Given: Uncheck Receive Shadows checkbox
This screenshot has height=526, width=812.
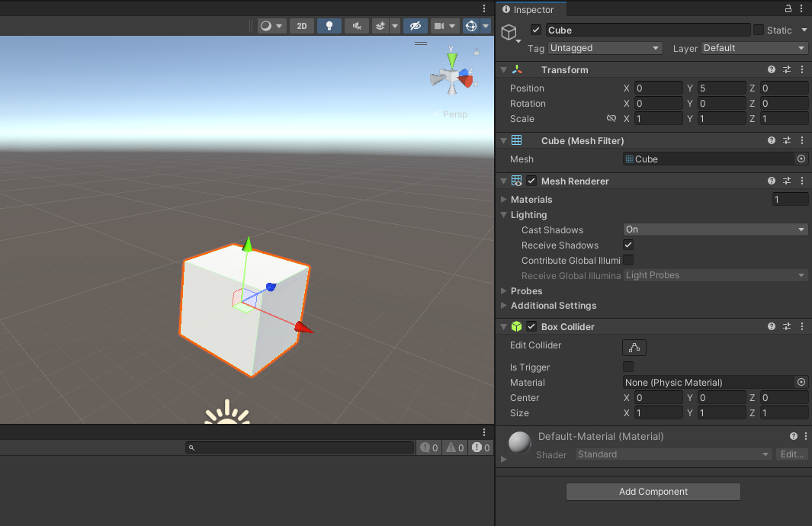Looking at the screenshot, I should tap(628, 245).
